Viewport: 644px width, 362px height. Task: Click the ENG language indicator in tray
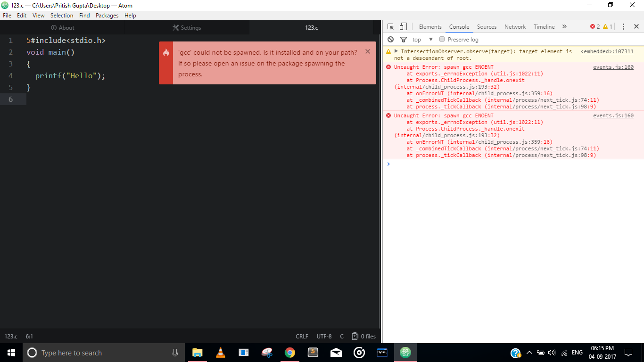click(x=577, y=353)
